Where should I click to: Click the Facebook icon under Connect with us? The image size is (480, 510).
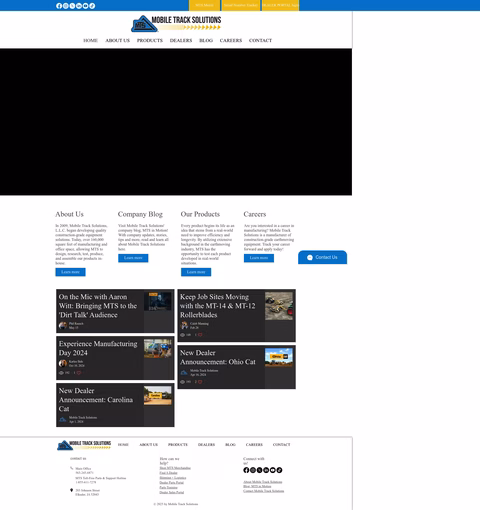pos(246,470)
